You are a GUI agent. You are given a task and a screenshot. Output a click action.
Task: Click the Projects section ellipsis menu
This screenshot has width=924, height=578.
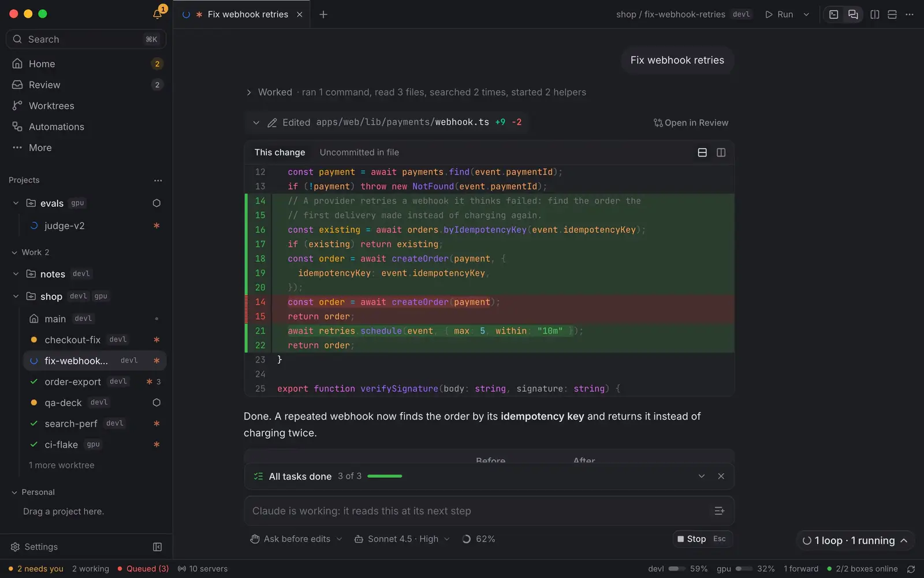(x=158, y=180)
